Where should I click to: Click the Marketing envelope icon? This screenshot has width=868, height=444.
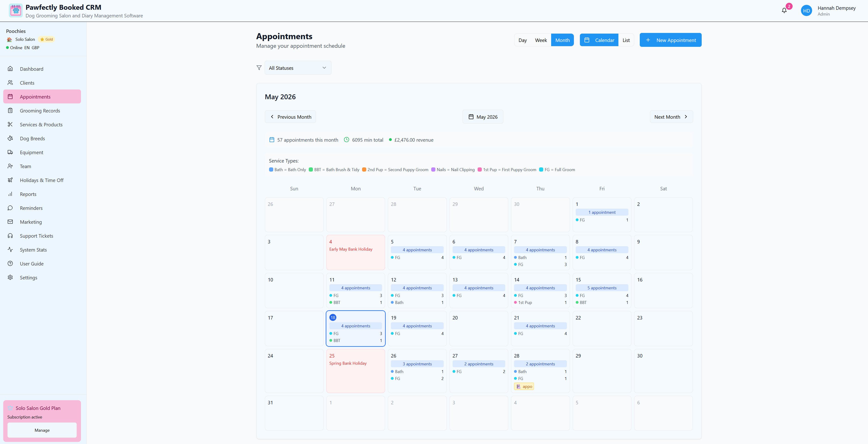tap(10, 222)
